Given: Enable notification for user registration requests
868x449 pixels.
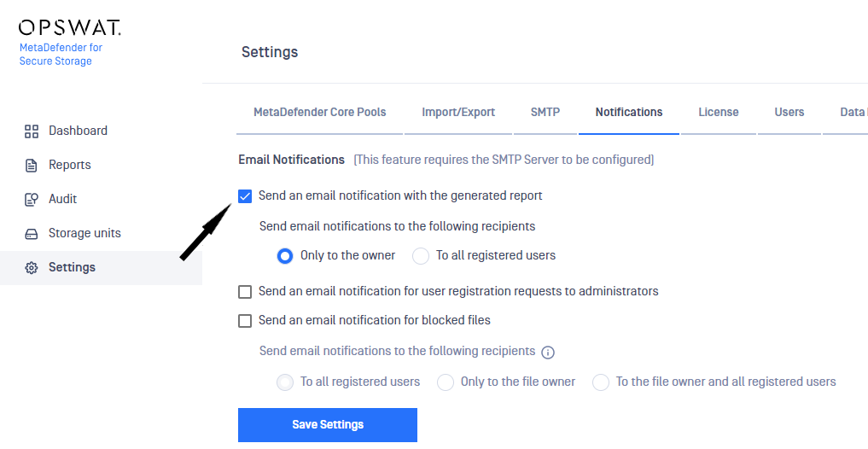Looking at the screenshot, I should point(245,292).
